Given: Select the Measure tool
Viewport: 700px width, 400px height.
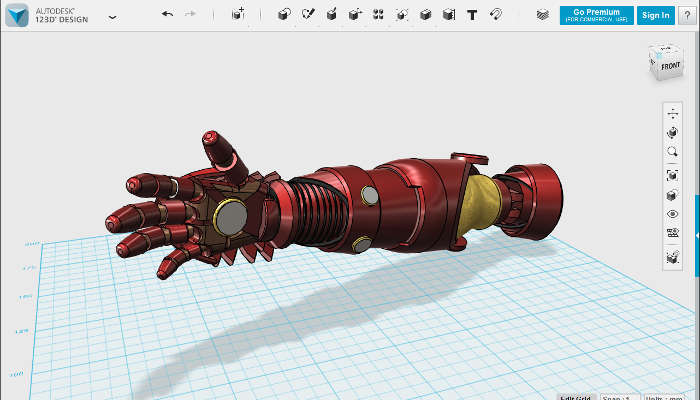Looking at the screenshot, I should pyautogui.click(x=449, y=15).
